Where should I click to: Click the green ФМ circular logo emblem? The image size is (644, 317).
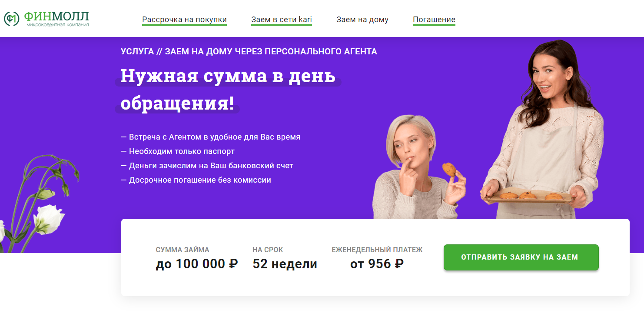click(x=12, y=19)
